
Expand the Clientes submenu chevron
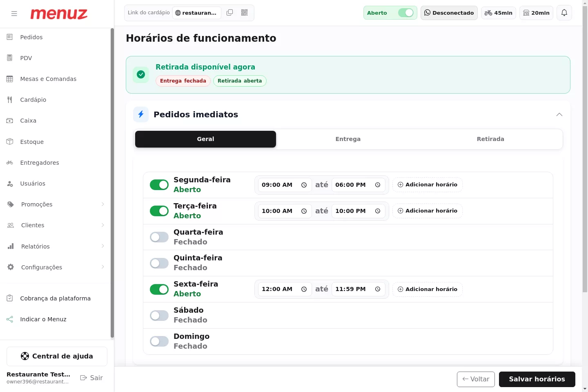[103, 225]
